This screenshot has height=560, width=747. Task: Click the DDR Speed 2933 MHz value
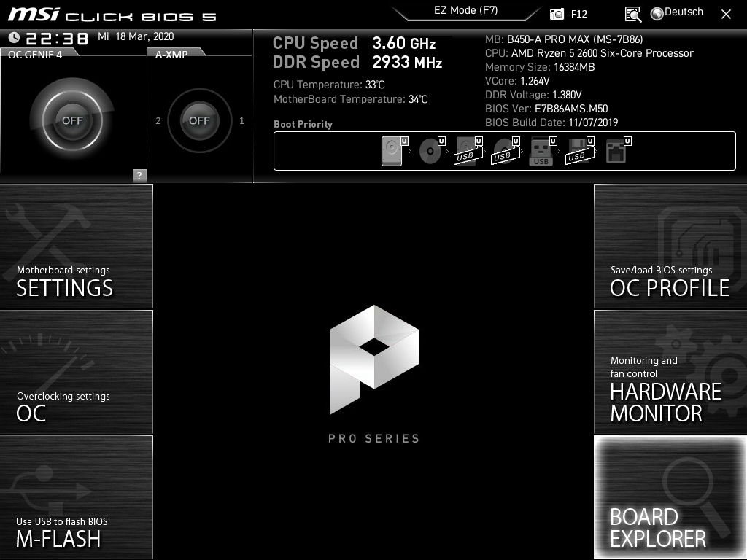pos(407,63)
